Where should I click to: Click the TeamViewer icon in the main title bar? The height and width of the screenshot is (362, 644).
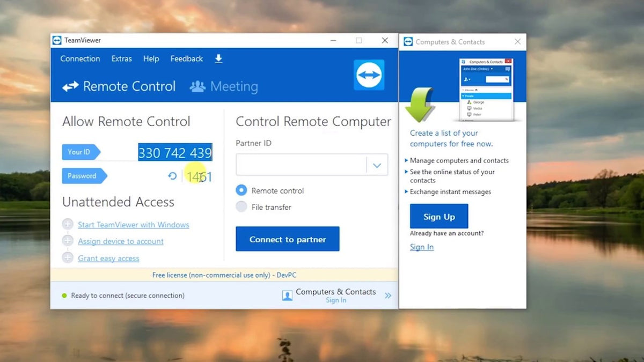57,40
